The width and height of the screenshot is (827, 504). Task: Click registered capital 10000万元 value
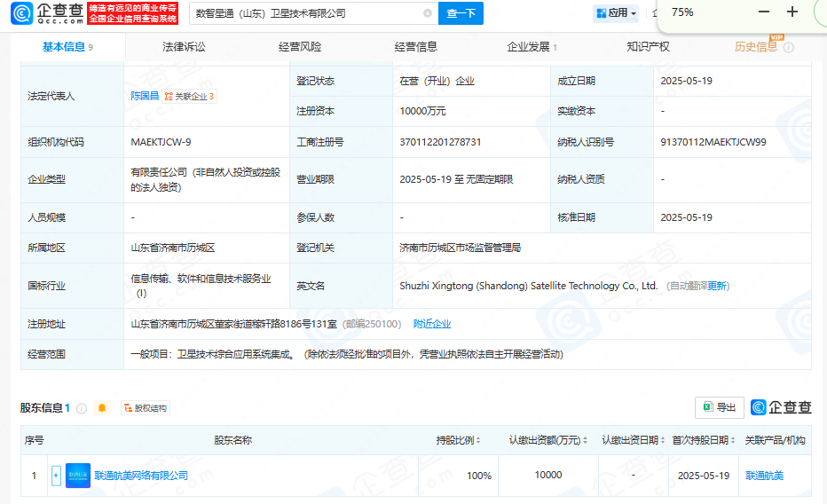pos(422,111)
